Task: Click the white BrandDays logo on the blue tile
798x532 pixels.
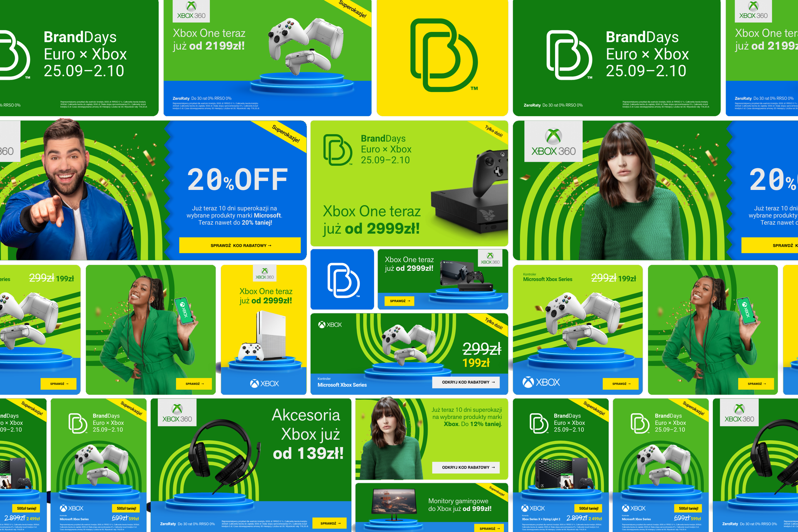Action: click(344, 280)
